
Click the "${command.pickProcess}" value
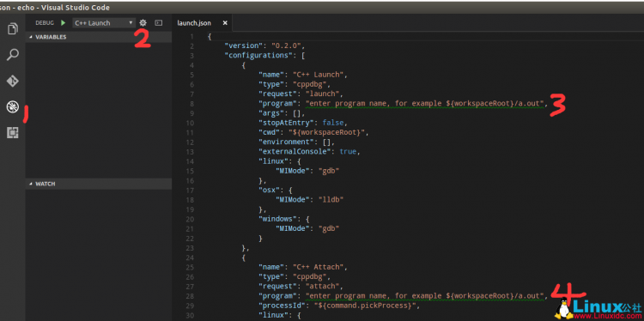367,306
